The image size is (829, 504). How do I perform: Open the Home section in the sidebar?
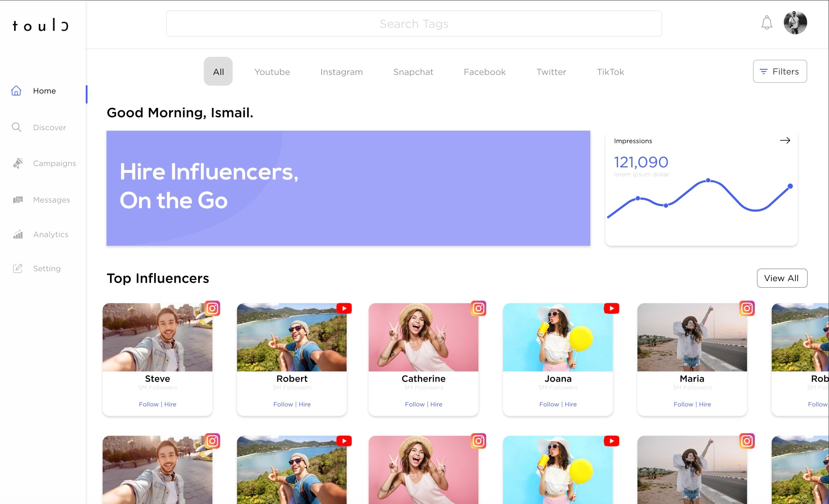pyautogui.click(x=44, y=91)
